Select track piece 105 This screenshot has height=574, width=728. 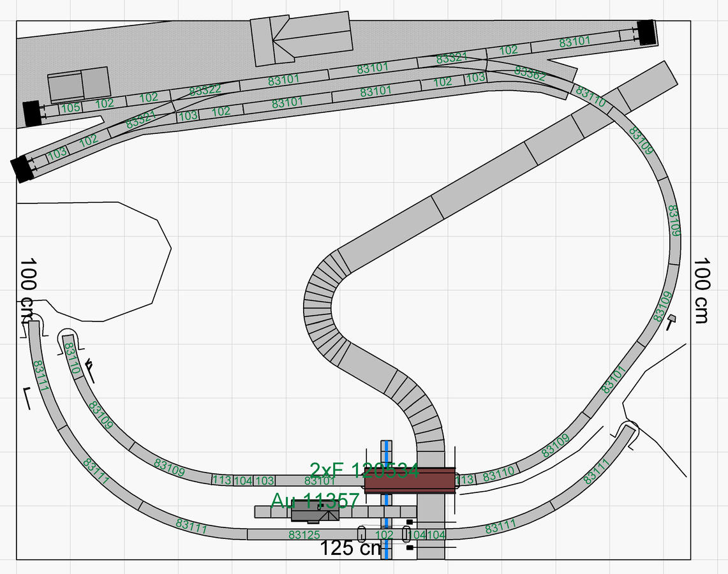71,108
